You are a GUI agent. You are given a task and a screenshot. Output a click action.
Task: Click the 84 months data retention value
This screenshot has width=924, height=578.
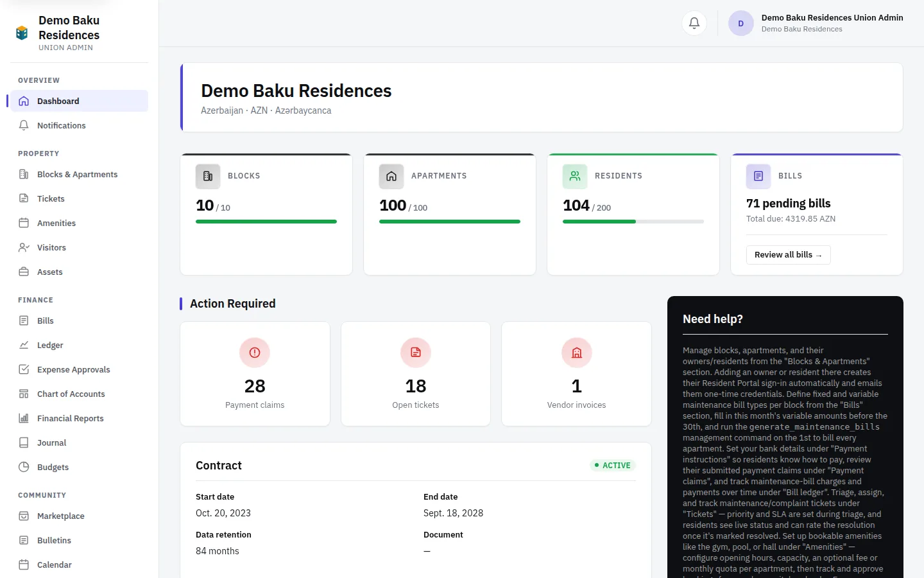coord(218,551)
